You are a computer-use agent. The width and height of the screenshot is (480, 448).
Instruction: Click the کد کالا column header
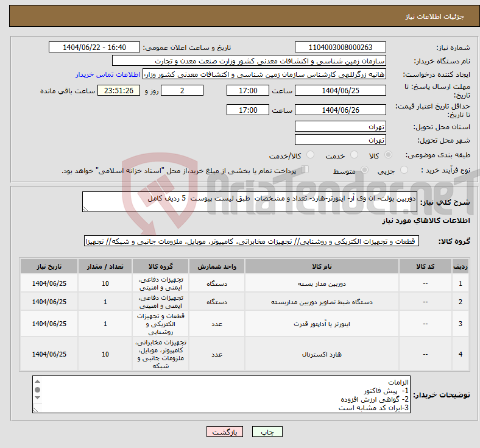click(x=425, y=266)
